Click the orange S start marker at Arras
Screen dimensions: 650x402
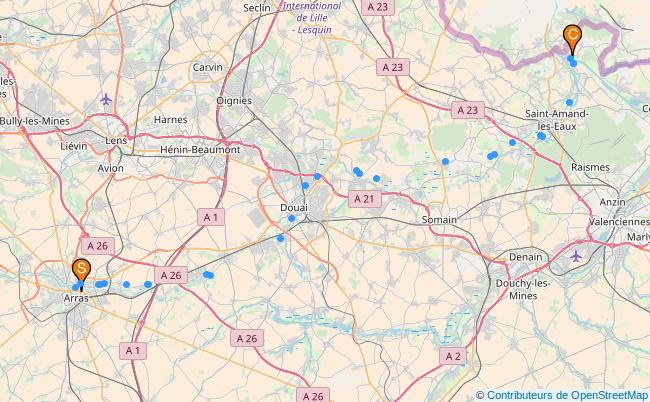pos(81,270)
